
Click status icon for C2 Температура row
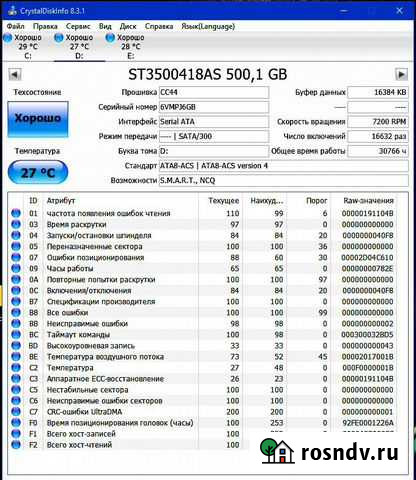(x=16, y=367)
